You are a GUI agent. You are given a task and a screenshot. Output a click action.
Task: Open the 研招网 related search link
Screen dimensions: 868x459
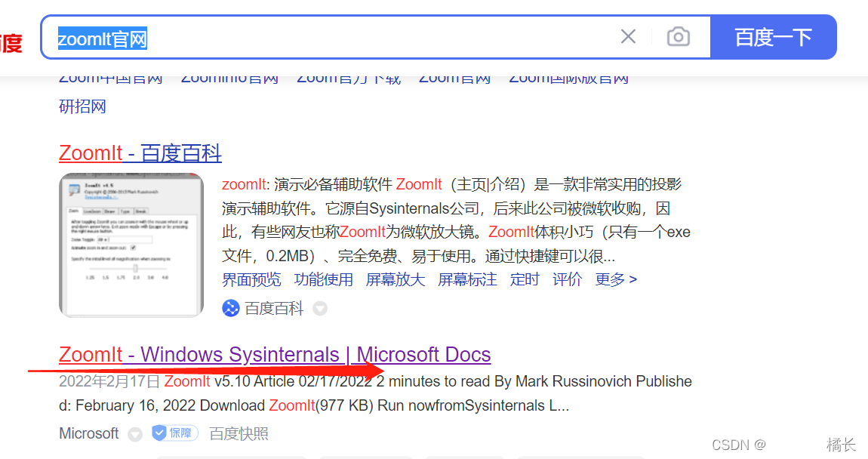click(x=83, y=106)
